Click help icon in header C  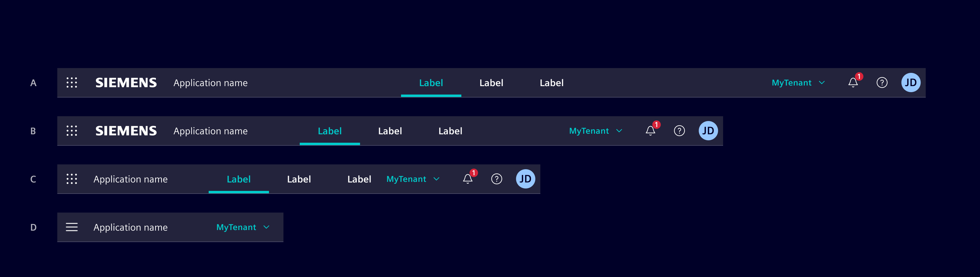[x=496, y=179]
